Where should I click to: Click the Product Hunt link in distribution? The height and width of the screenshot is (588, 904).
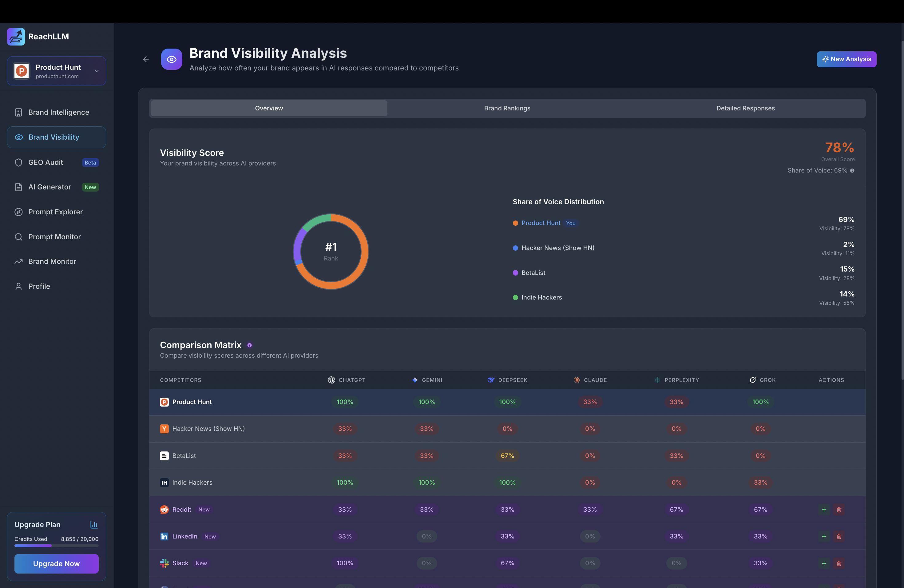pos(541,223)
